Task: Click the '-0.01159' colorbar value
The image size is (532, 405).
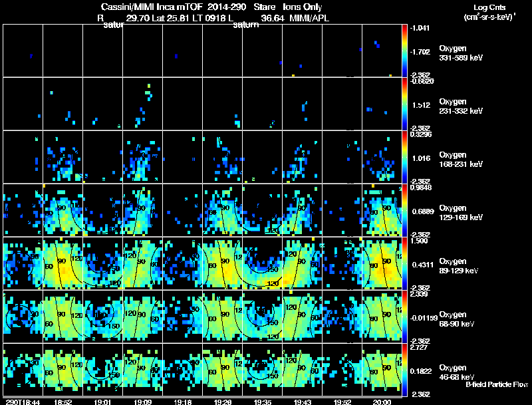Action: [424, 318]
